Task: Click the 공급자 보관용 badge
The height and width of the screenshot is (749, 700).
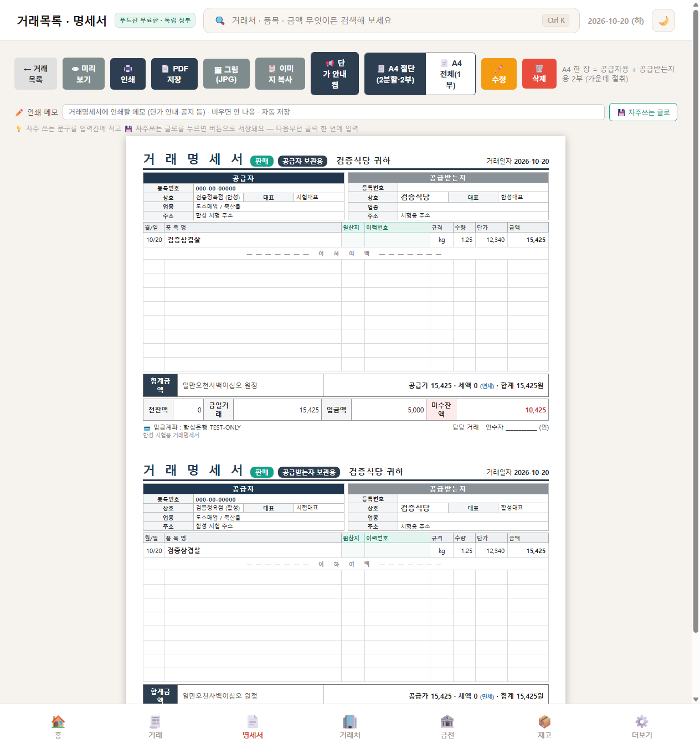Action: click(302, 161)
